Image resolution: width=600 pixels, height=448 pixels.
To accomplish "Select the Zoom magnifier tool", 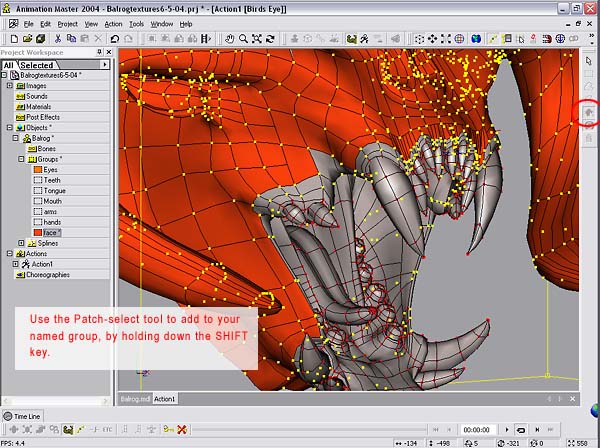I will (241, 38).
